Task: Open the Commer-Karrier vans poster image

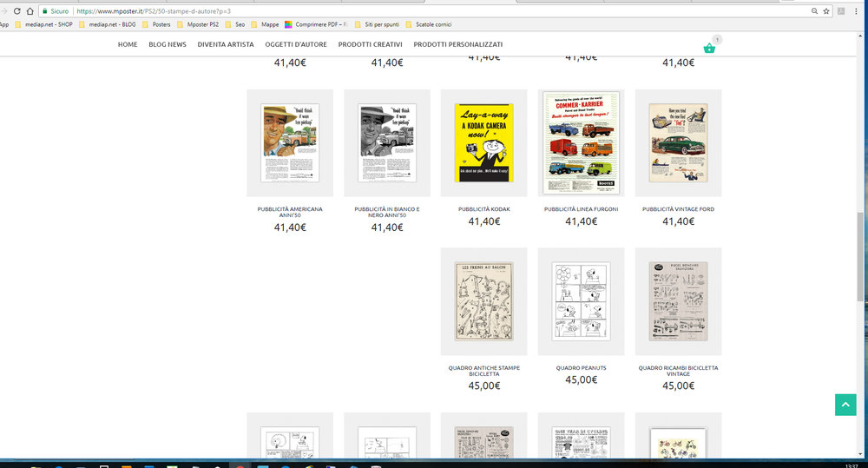Action: [582, 143]
